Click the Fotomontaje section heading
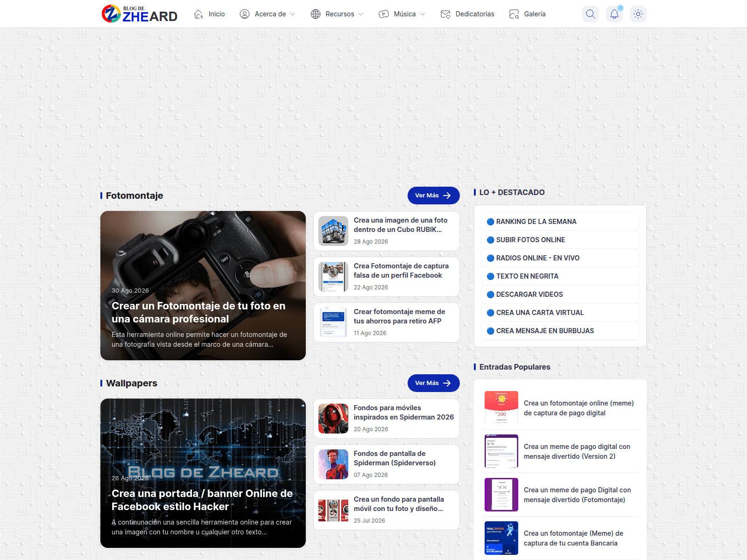747x560 pixels. point(134,196)
